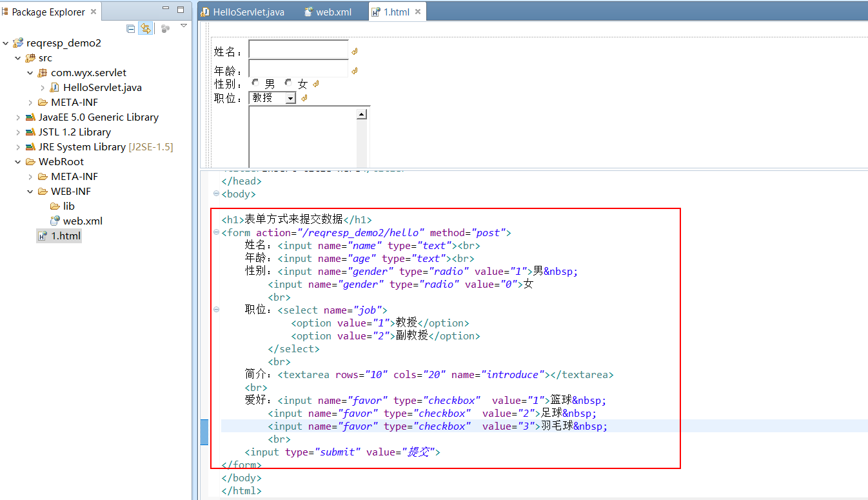Click com.wyx.servlet package icon
Image resolution: width=868 pixels, height=500 pixels.
[x=43, y=73]
